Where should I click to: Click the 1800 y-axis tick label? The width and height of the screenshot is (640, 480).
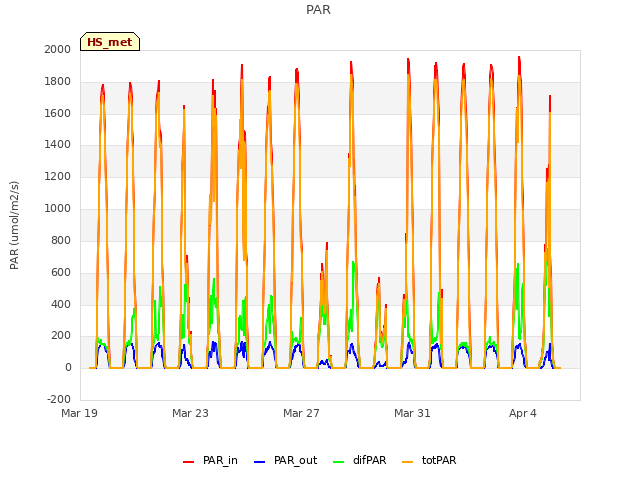tap(58, 82)
